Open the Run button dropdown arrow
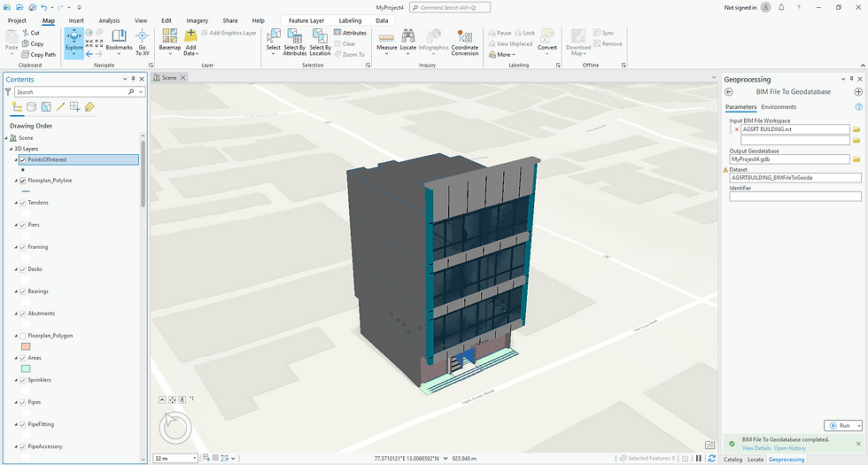 coord(858,426)
